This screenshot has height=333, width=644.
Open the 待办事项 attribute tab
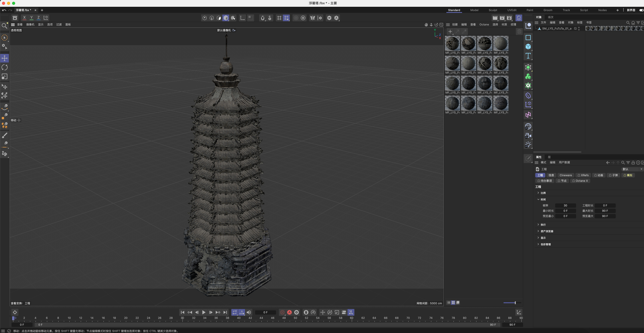(544, 181)
